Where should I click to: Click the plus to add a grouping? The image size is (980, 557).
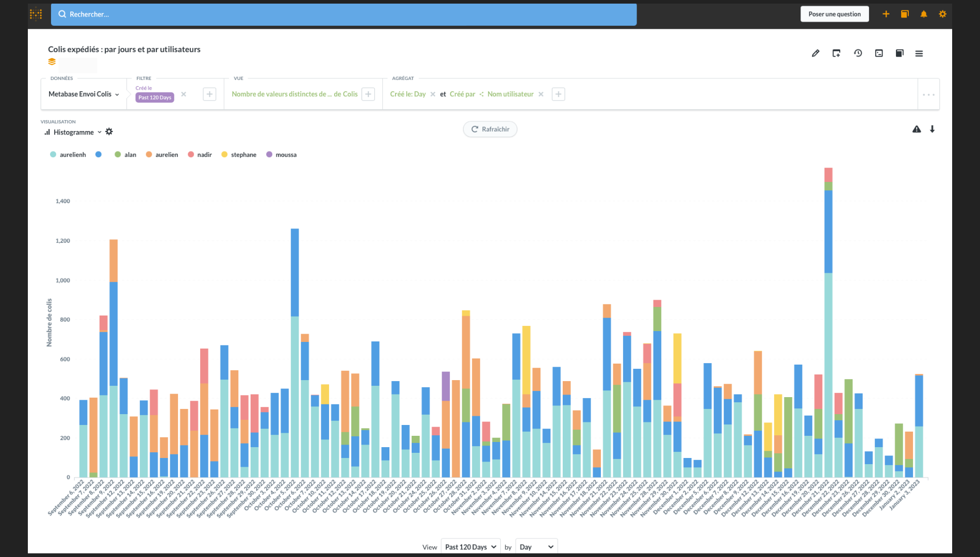pos(559,94)
